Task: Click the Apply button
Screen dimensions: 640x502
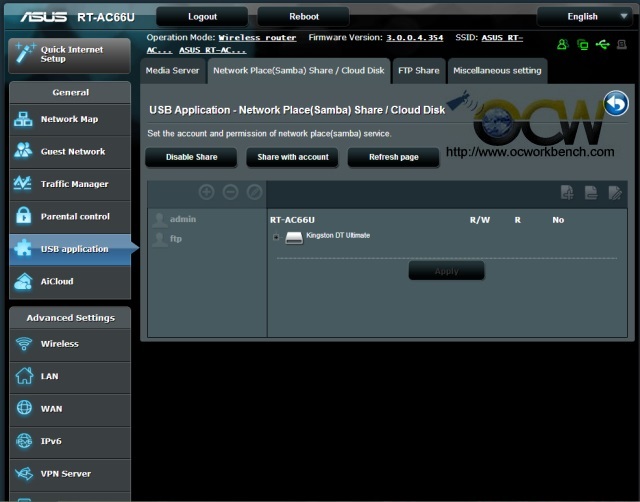Action: coord(447,271)
